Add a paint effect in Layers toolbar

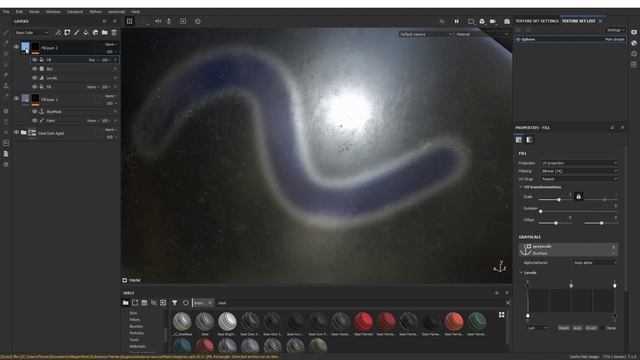pos(58,33)
